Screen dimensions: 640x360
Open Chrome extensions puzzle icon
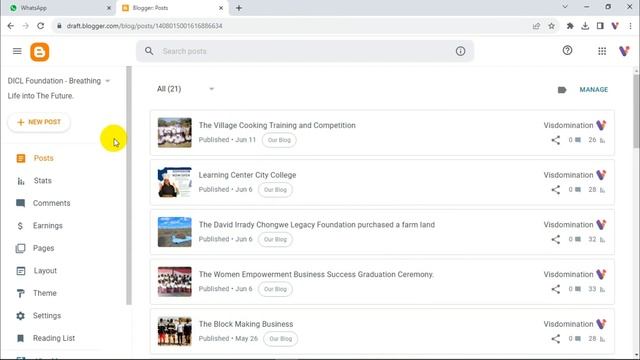570,26
